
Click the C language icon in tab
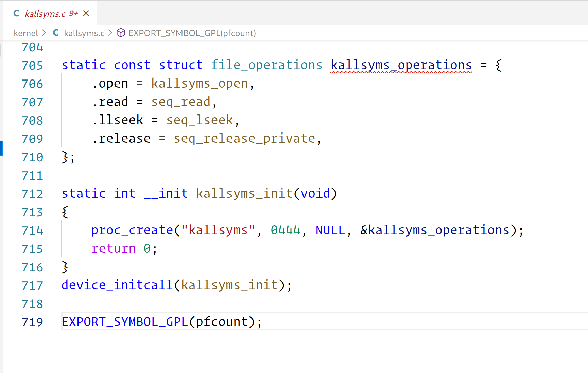pos(16,13)
